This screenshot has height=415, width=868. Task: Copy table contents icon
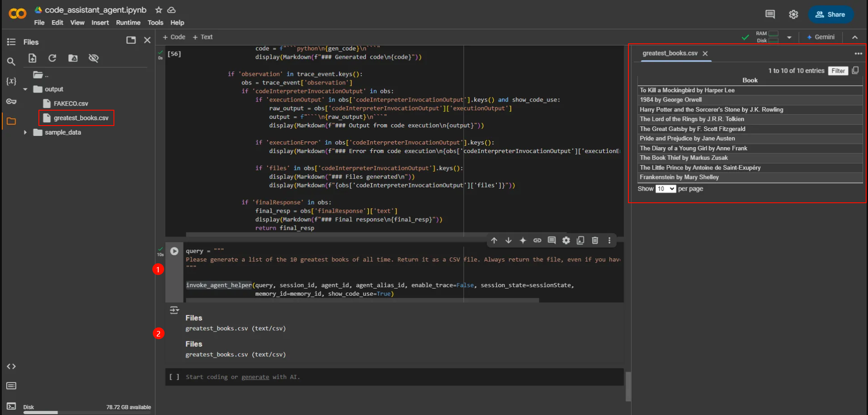click(855, 70)
